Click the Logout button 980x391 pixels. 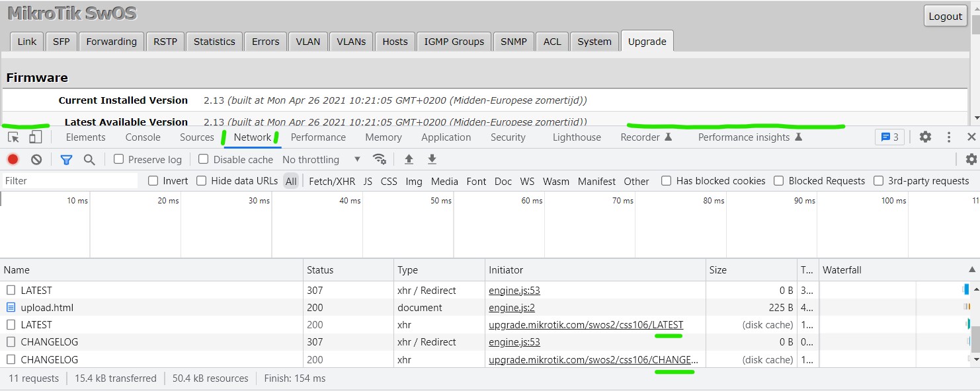(x=946, y=17)
